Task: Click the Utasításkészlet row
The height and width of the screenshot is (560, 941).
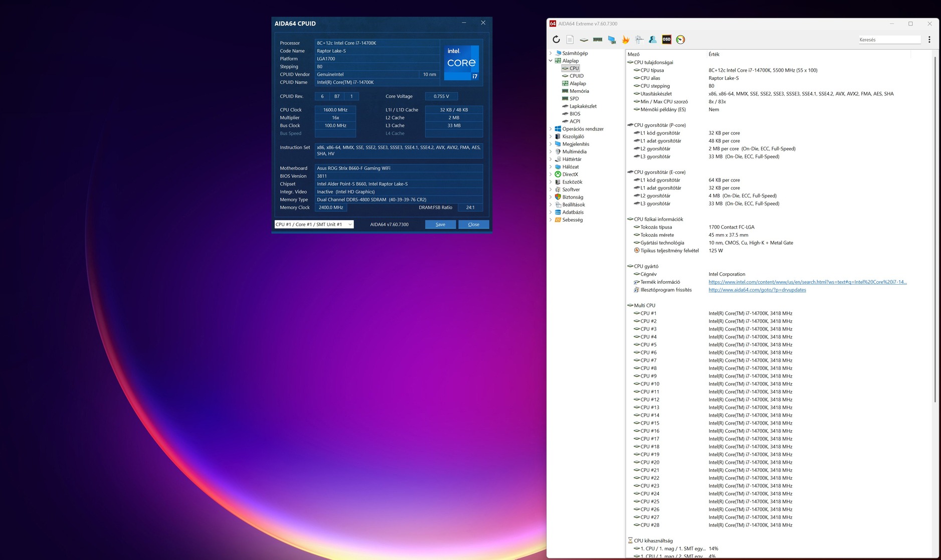Action: (x=779, y=94)
